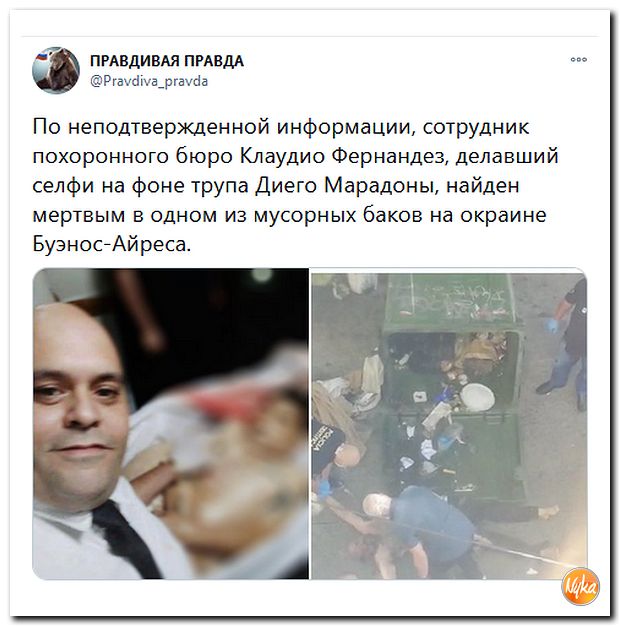Click the word селфи in tweet text
Screen dimensions: 621x627
[63, 186]
